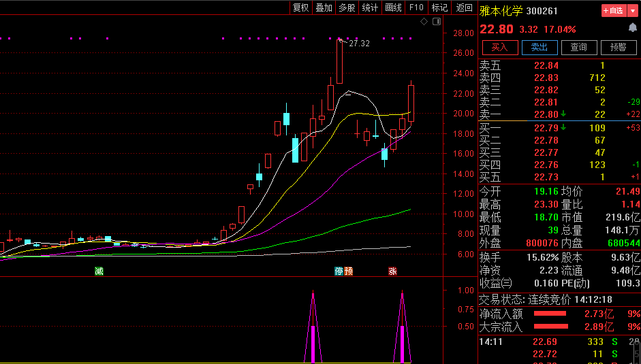
Task: Click the 卖出 sell button
Action: (x=540, y=48)
